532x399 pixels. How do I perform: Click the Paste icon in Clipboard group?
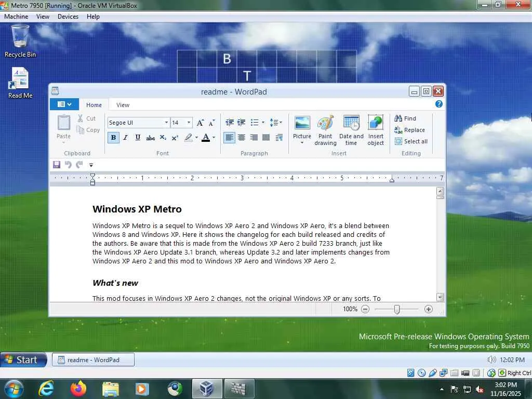pyautogui.click(x=64, y=123)
